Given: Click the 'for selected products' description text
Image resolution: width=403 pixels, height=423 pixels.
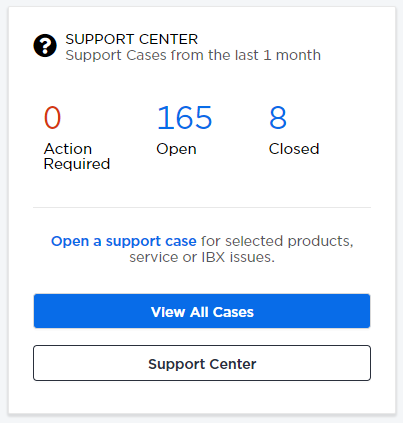Looking at the screenshot, I should 277,241.
